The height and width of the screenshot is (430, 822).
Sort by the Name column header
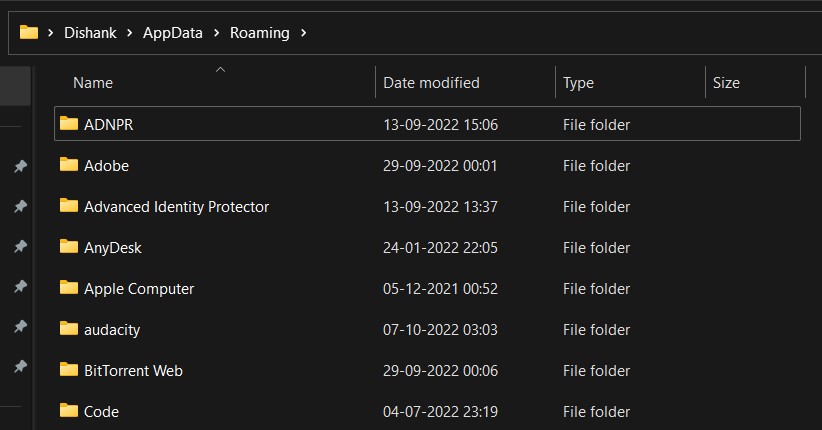(93, 83)
